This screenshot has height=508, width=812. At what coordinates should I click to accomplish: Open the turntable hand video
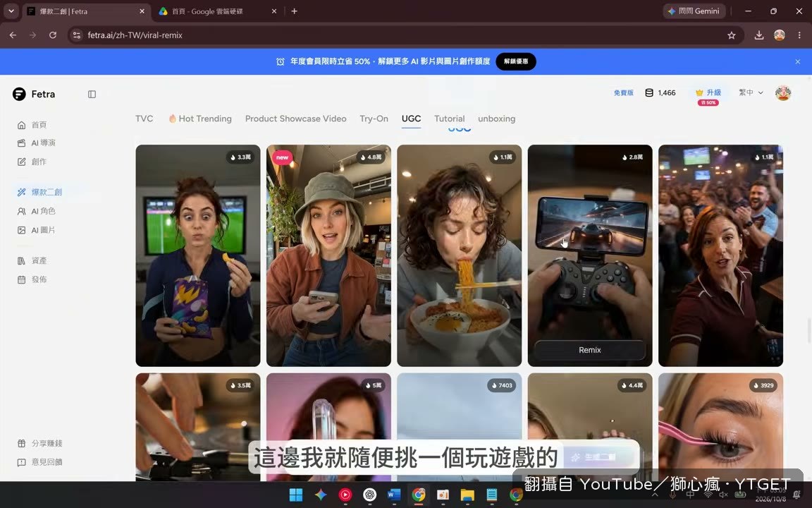(198, 427)
